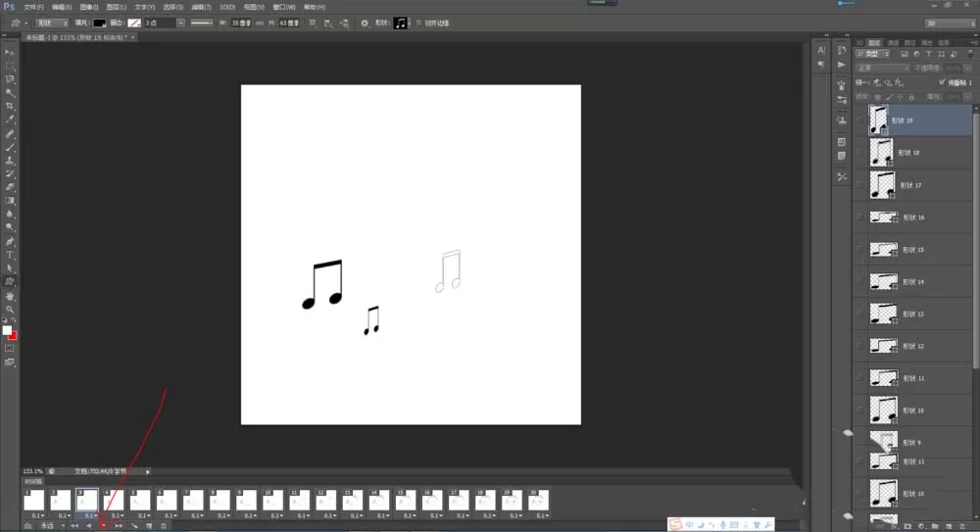Open the stroke color swatch

point(134,24)
